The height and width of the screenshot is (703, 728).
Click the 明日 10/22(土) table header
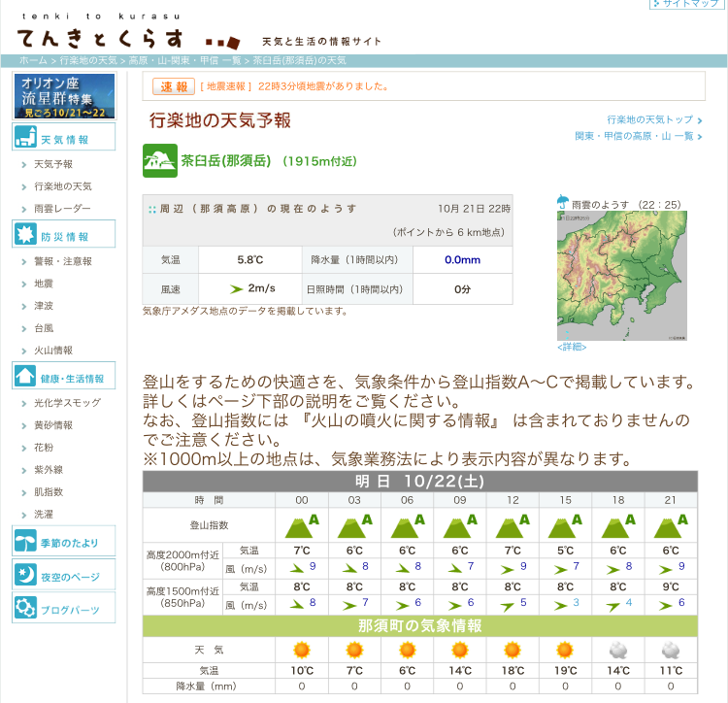pos(419,481)
